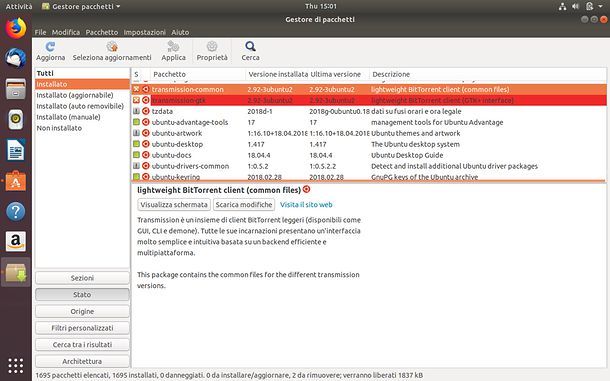
Task: Click Scarica modifiche button
Action: [244, 204]
